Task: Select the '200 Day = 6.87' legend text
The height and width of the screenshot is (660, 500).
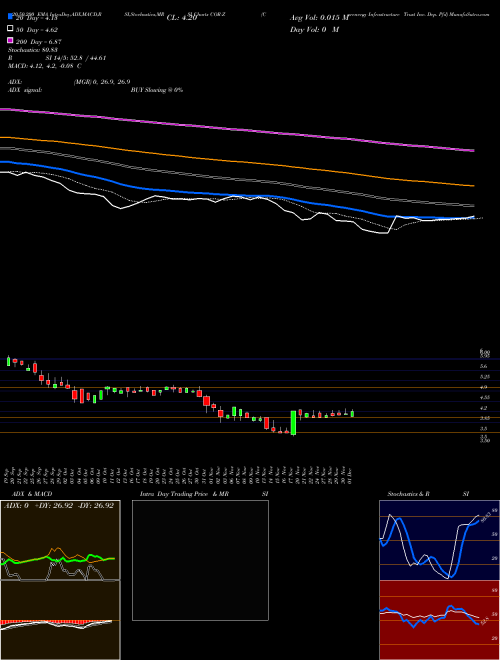Action: point(38,42)
